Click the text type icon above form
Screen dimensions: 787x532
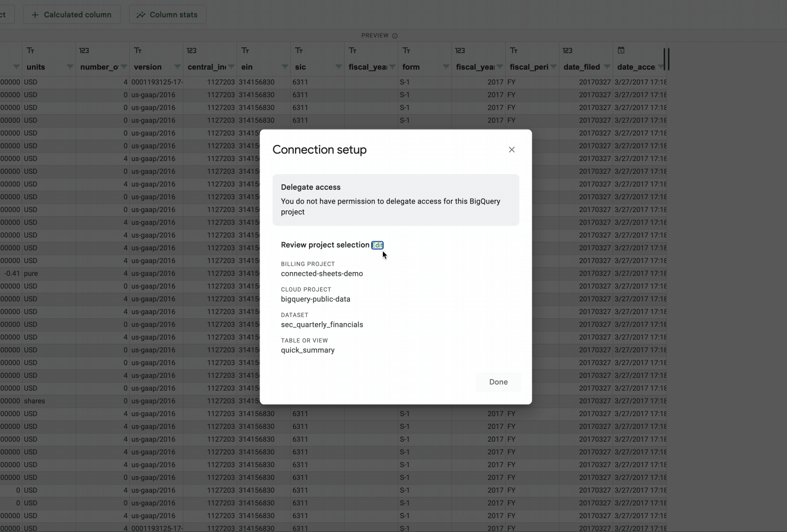click(x=406, y=50)
